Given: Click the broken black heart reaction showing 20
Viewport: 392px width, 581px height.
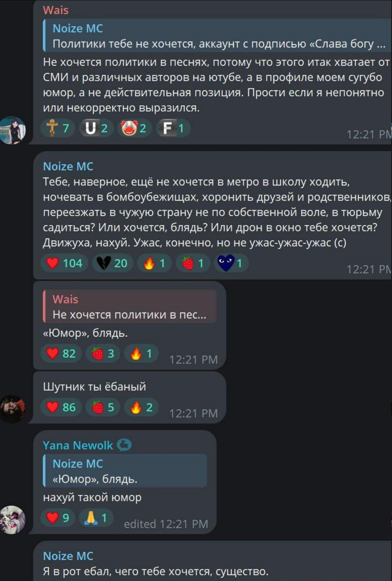Looking at the screenshot, I should point(113,263).
